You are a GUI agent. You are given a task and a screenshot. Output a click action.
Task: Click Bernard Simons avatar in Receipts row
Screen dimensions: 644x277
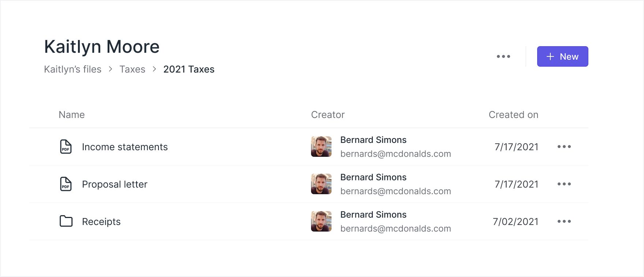point(321,221)
